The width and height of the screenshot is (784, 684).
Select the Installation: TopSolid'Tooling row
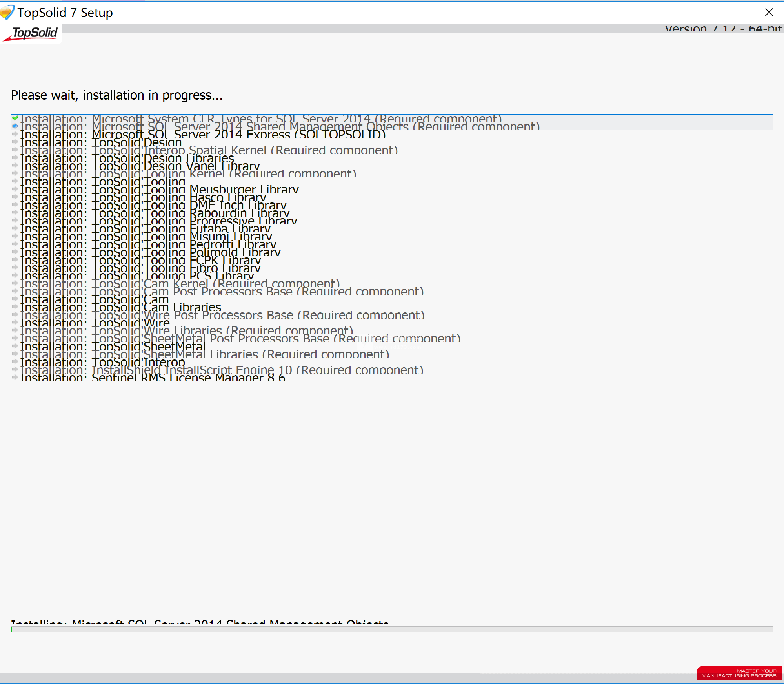click(392, 181)
